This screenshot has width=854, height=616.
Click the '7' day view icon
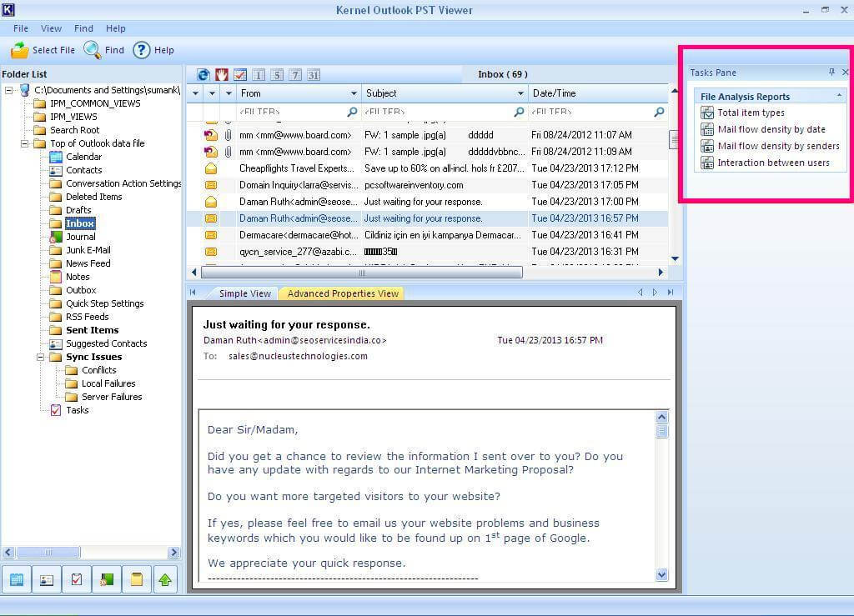(x=295, y=74)
